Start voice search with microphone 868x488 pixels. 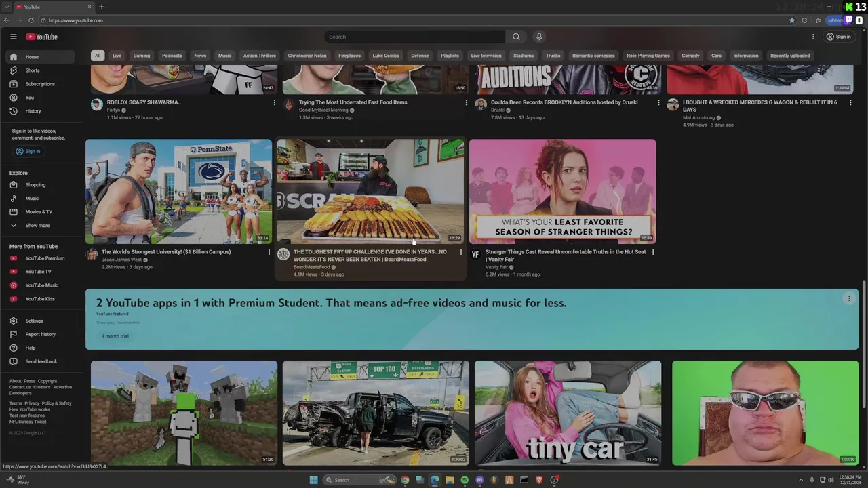click(539, 37)
